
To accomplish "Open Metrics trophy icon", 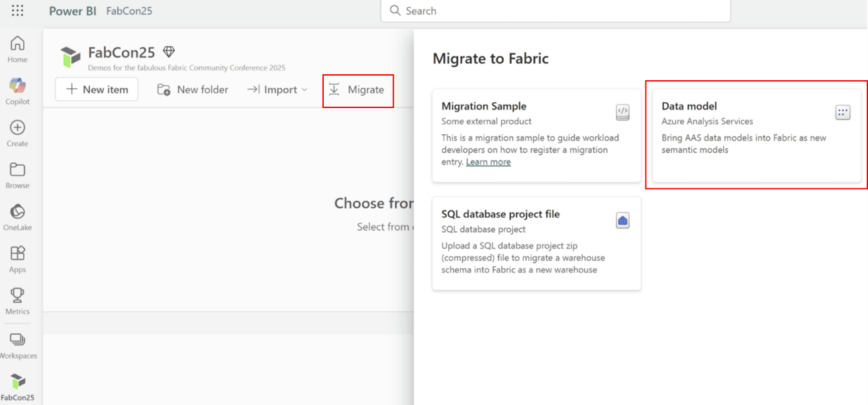I will [x=18, y=301].
